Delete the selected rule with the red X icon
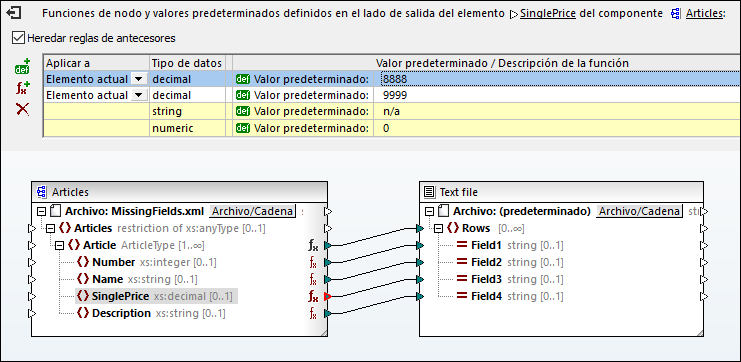 pyautogui.click(x=22, y=110)
